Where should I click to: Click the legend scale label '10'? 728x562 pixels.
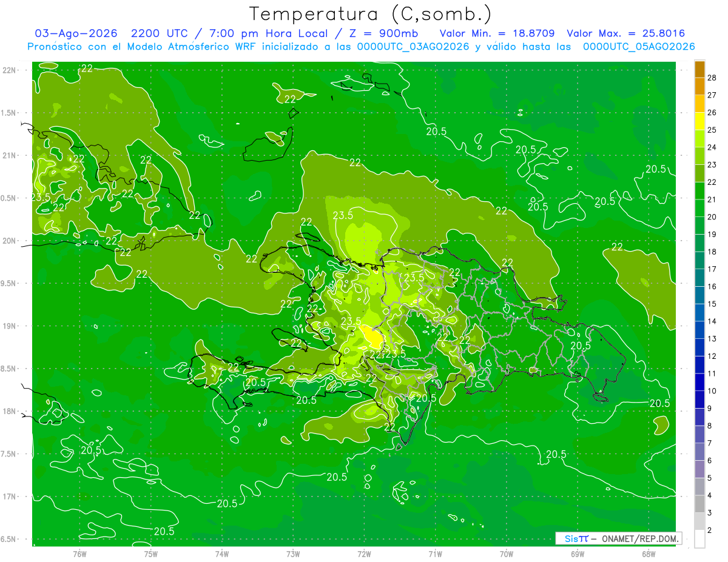712,391
